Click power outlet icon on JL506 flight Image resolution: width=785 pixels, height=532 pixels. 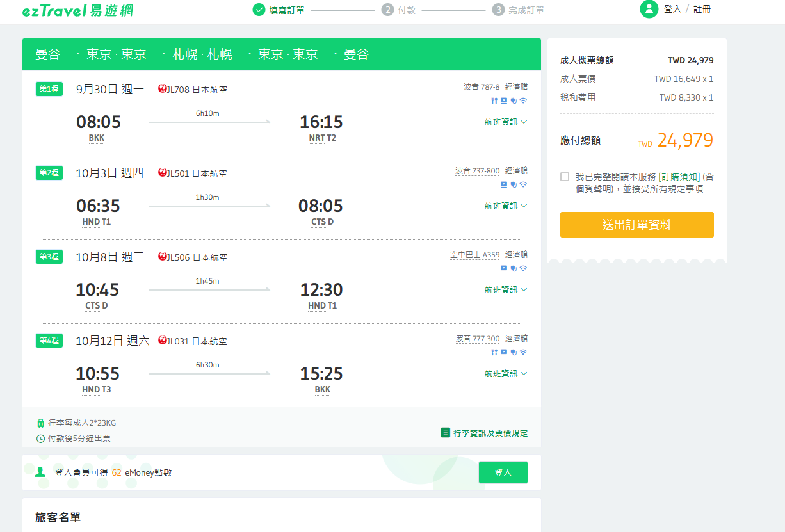(x=514, y=268)
